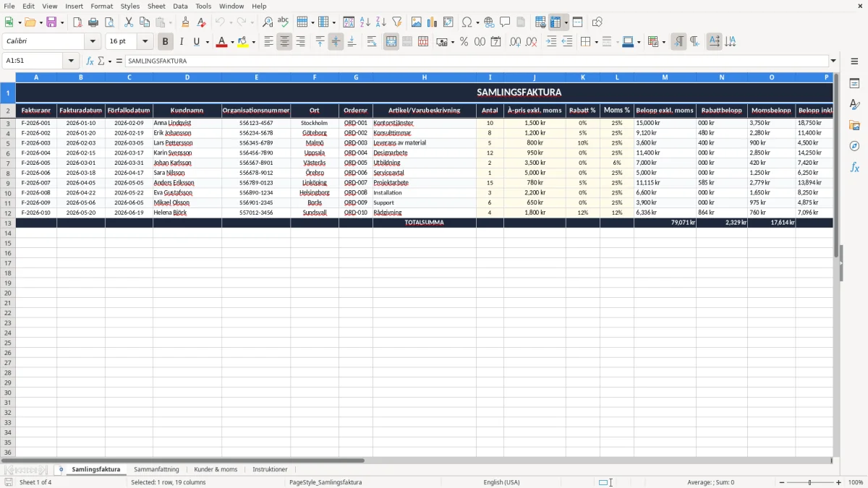Open the File menu
The image size is (868, 488).
point(9,6)
